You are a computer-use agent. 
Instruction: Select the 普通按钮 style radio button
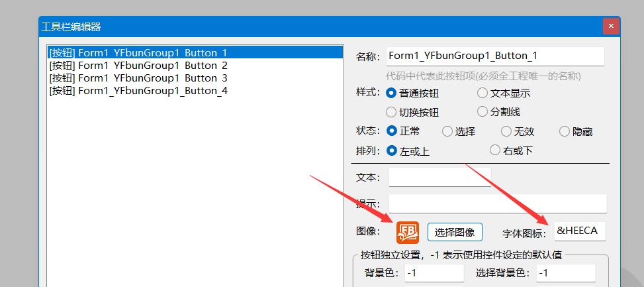click(x=391, y=93)
